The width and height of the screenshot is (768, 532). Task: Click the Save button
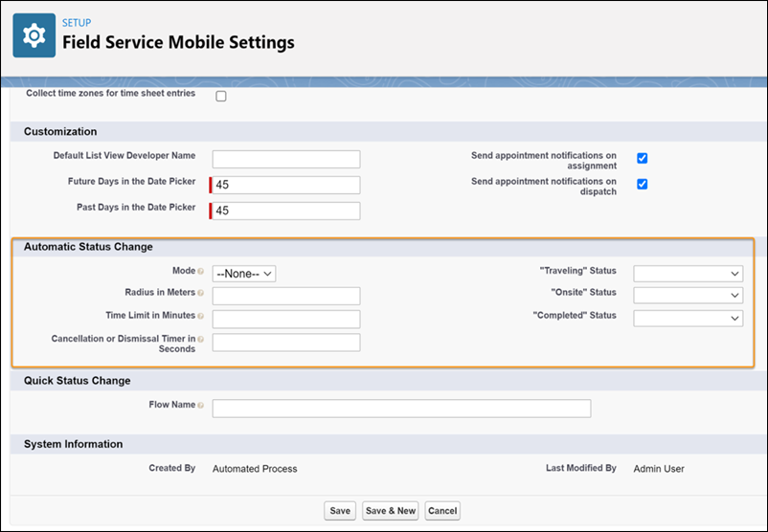pyautogui.click(x=340, y=510)
